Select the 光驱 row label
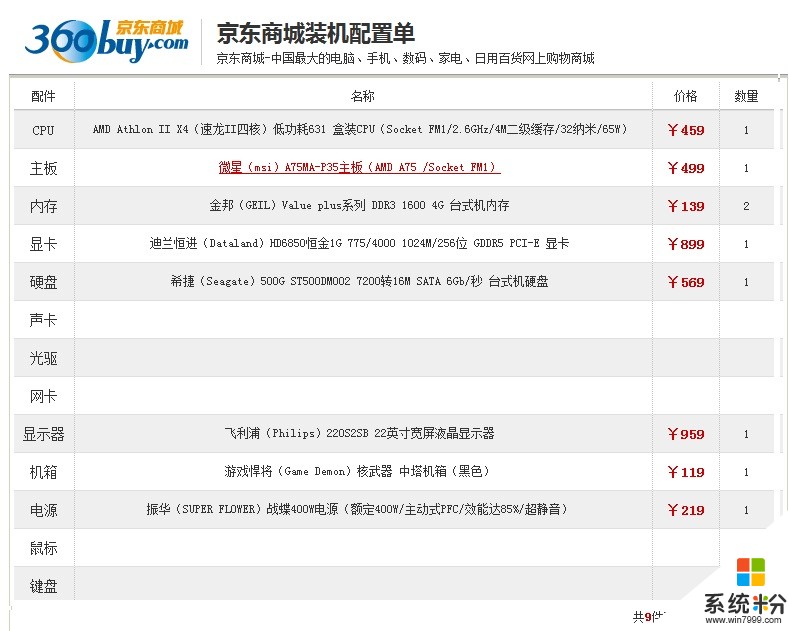The image size is (789, 631). pyautogui.click(x=43, y=358)
